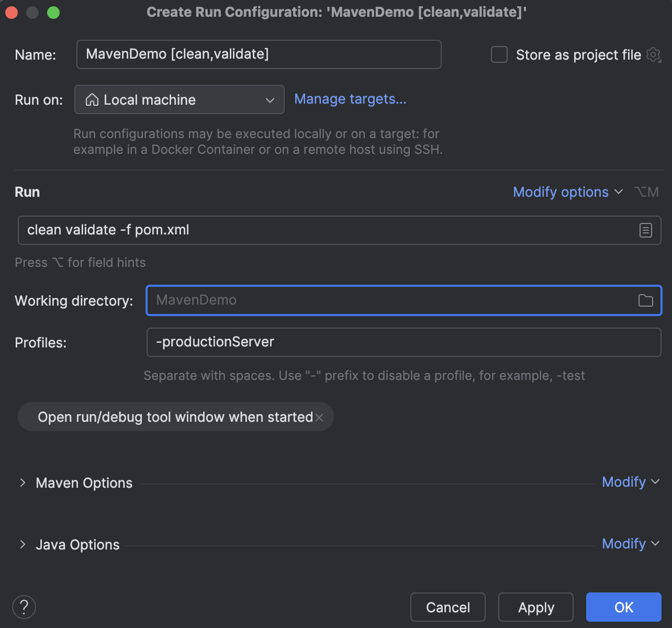Click the OK button
This screenshot has height=628, width=672.
pyautogui.click(x=623, y=607)
